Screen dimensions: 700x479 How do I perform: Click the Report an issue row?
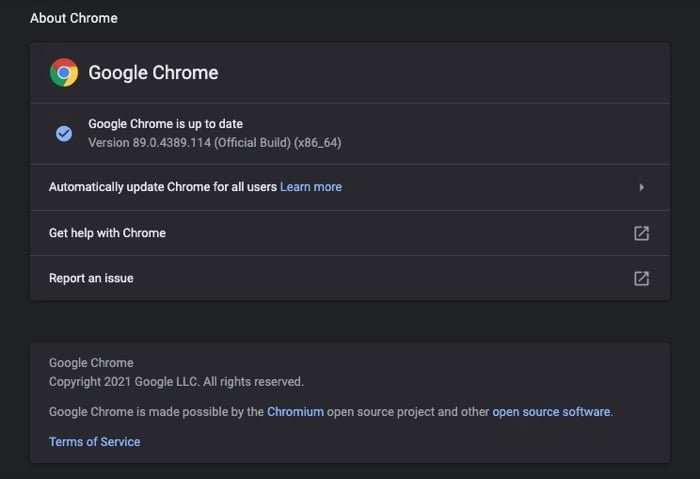coord(350,278)
